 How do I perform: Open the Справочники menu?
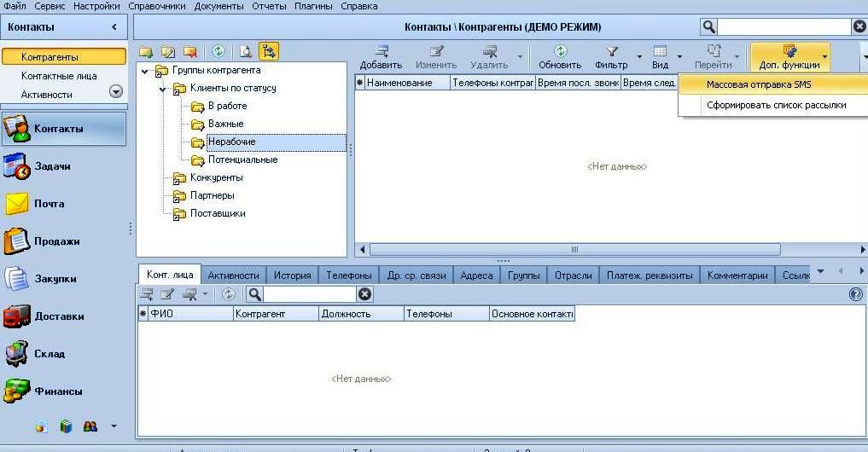point(157,6)
